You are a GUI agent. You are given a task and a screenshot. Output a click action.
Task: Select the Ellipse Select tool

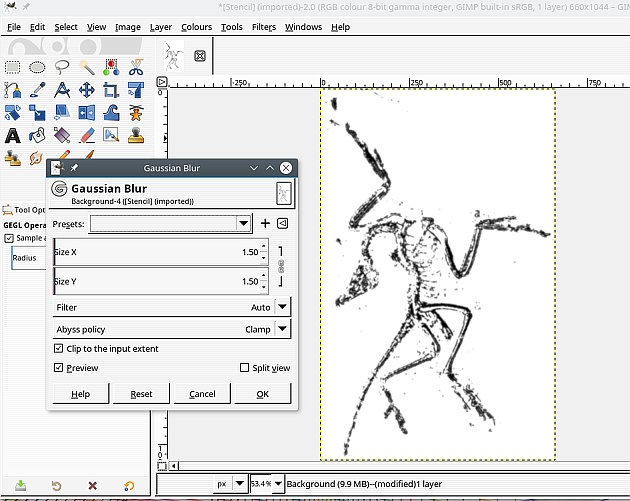coord(37,67)
